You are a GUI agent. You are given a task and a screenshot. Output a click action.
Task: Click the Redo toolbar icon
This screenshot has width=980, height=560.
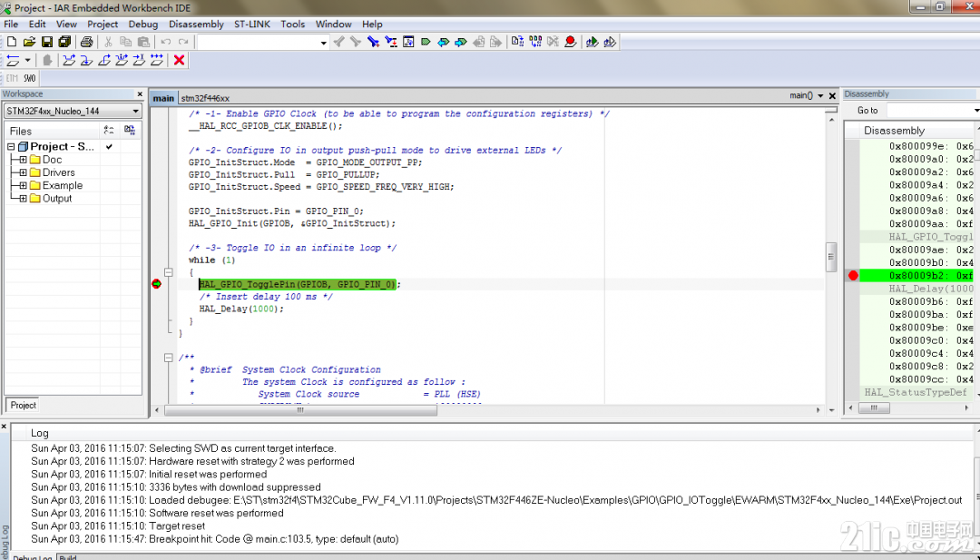click(183, 42)
